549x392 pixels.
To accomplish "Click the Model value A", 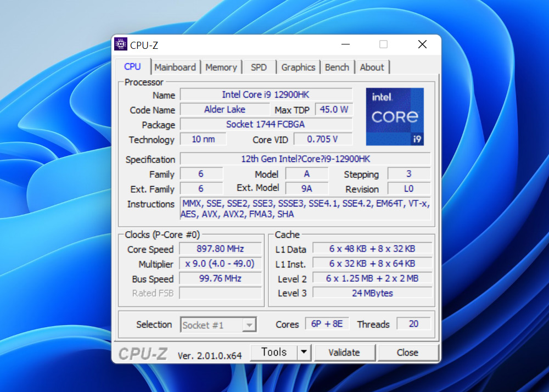I will point(307,174).
